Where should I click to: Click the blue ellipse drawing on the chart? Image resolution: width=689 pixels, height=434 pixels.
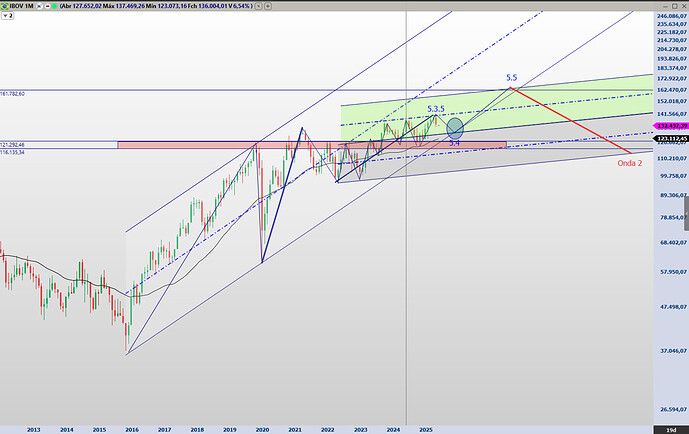point(455,128)
